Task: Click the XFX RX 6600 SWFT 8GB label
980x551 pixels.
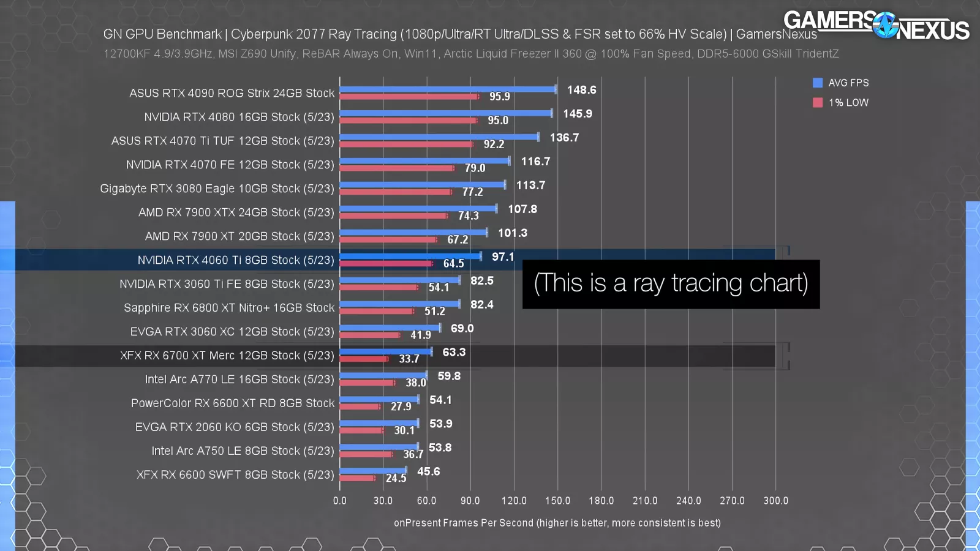Action: pyautogui.click(x=235, y=475)
